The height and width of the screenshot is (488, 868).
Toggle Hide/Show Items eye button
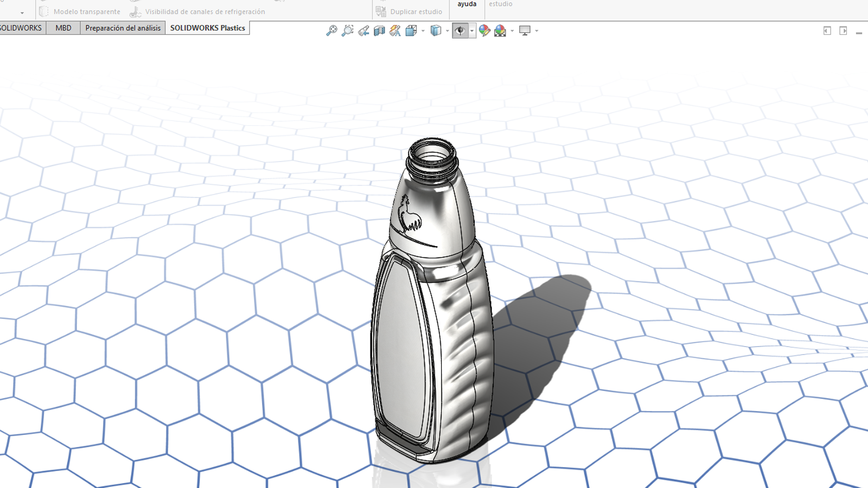coord(460,31)
